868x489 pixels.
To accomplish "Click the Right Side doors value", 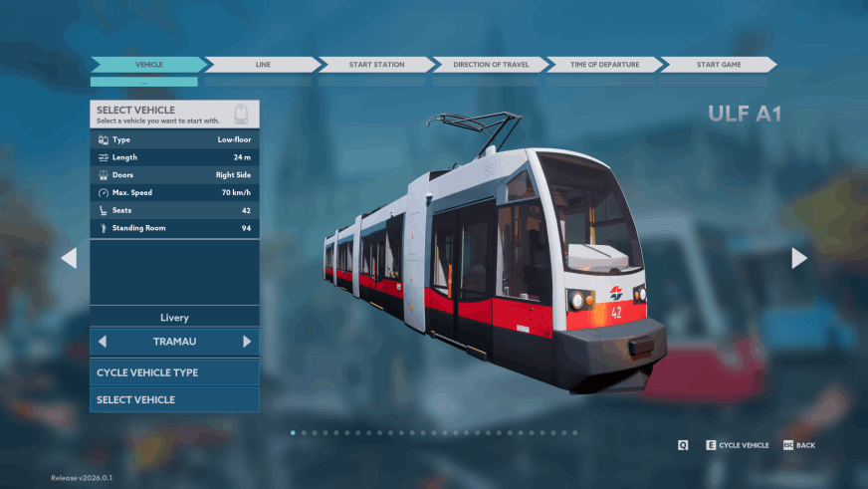I will coord(233,175).
